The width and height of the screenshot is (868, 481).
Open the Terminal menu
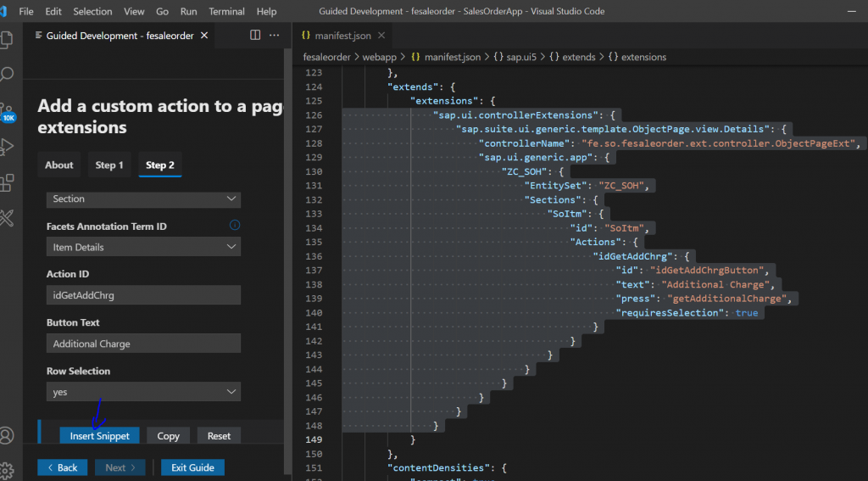(x=227, y=11)
